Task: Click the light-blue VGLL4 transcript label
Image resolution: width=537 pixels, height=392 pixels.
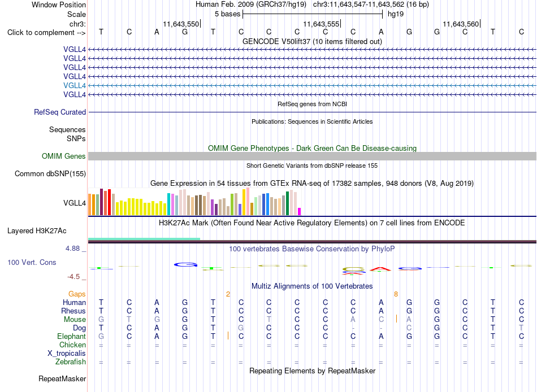Action: point(74,86)
